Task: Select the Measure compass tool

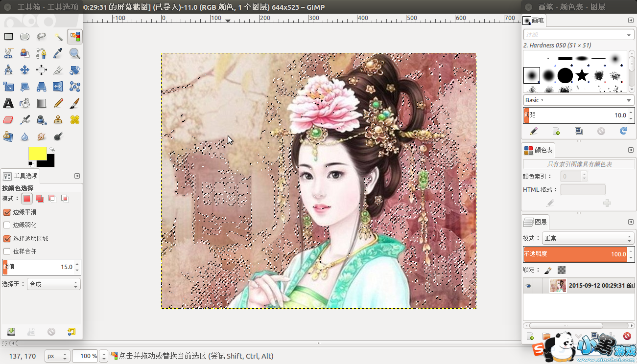Action: 8,70
